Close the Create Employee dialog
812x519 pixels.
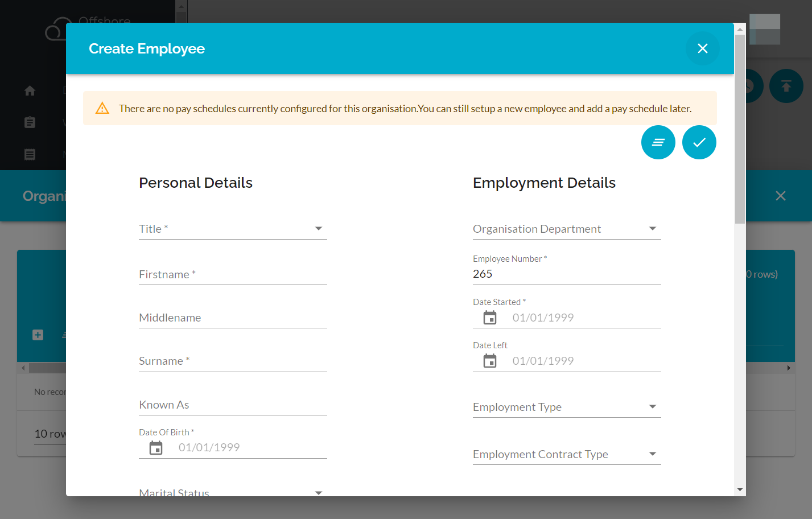pos(703,48)
